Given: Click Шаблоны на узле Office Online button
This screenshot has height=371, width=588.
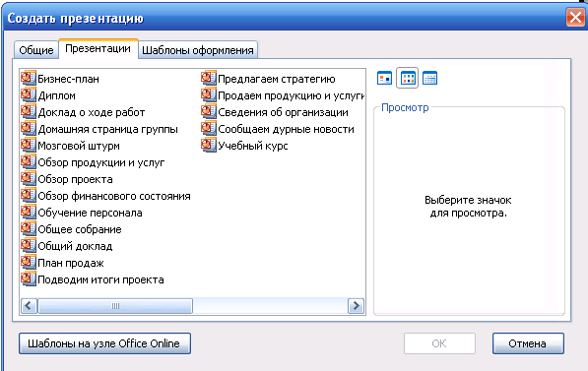Looking at the screenshot, I should (x=104, y=343).
